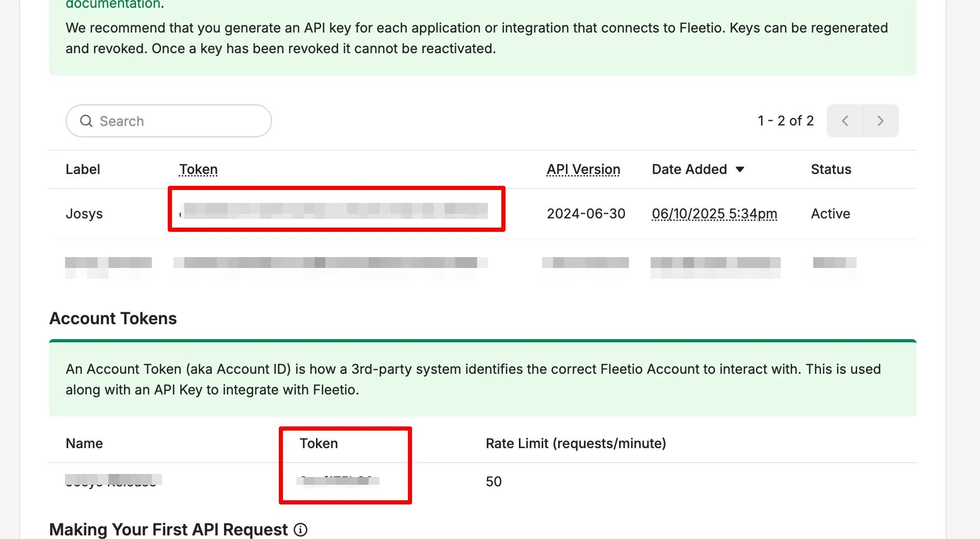This screenshot has height=539, width=980.
Task: Sort by the Date Added column header
Action: (689, 169)
